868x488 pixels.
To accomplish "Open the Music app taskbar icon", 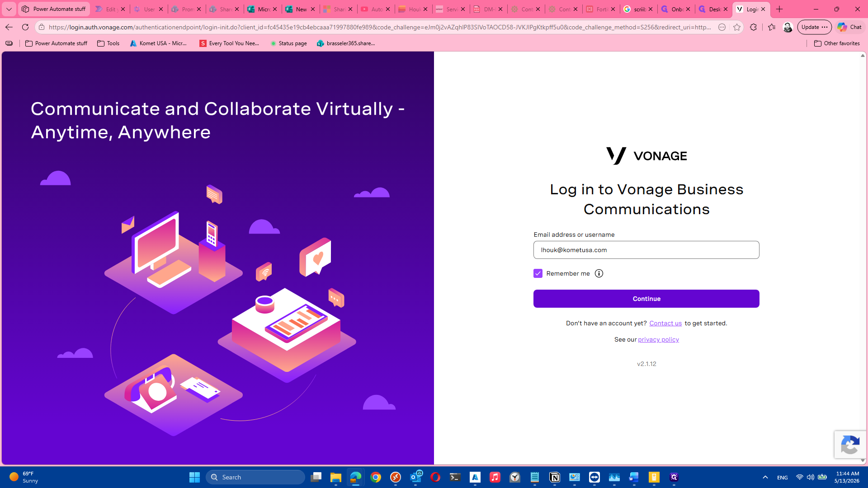I will pos(495,477).
